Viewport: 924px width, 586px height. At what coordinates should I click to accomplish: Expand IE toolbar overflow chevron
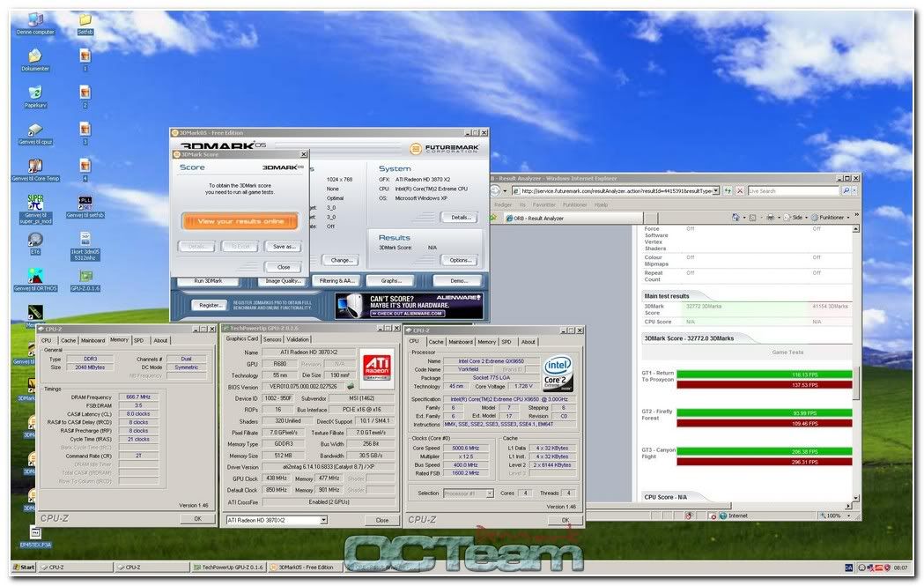856,216
